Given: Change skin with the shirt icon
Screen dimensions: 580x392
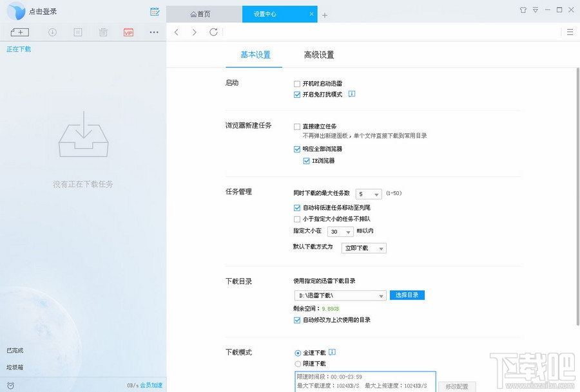Looking at the screenshot, I should click(523, 10).
